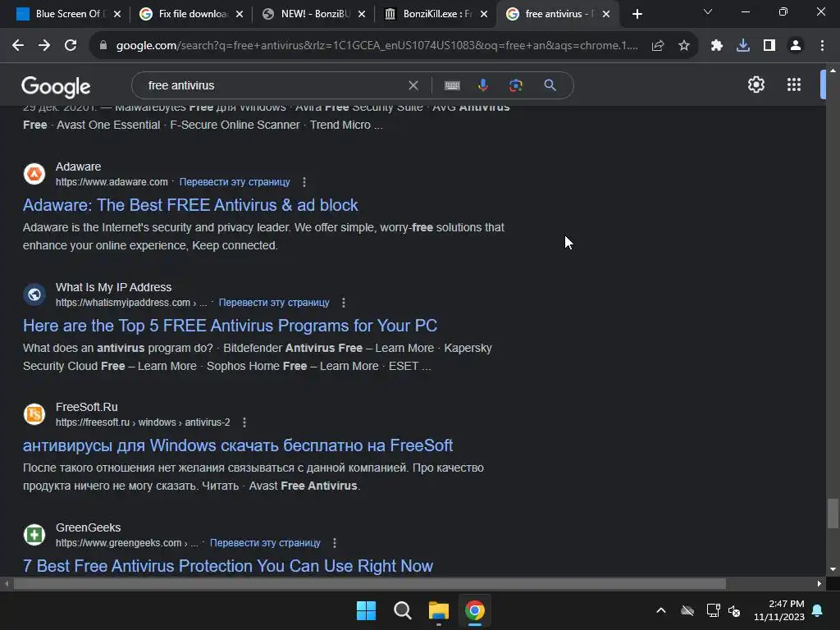This screenshot has height=630, width=840.
Task: Open a new browser tab
Action: (637, 15)
